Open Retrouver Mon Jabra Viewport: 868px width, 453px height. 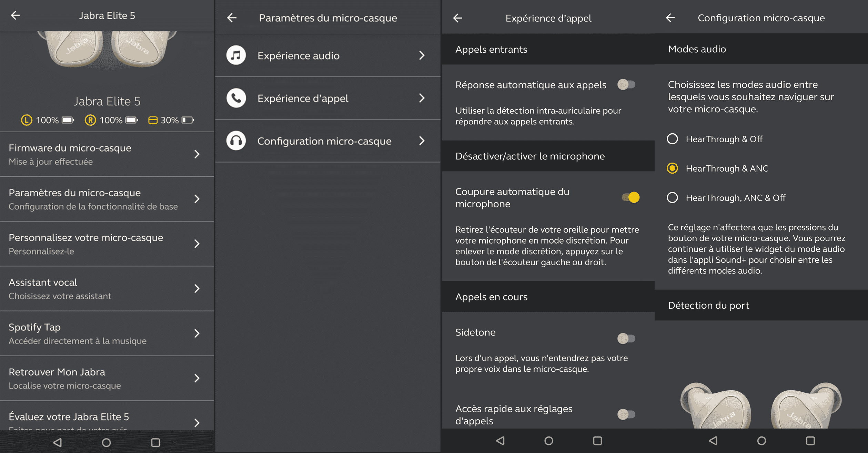[107, 378]
